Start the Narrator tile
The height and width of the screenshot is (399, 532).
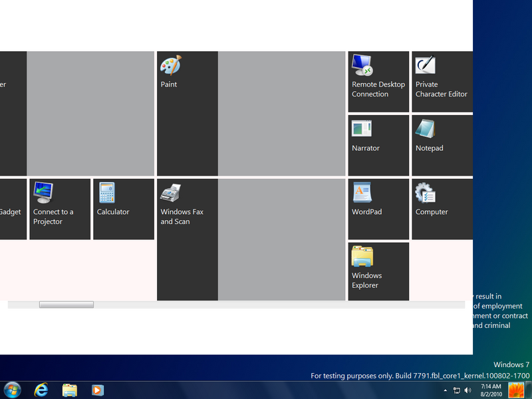click(378, 145)
